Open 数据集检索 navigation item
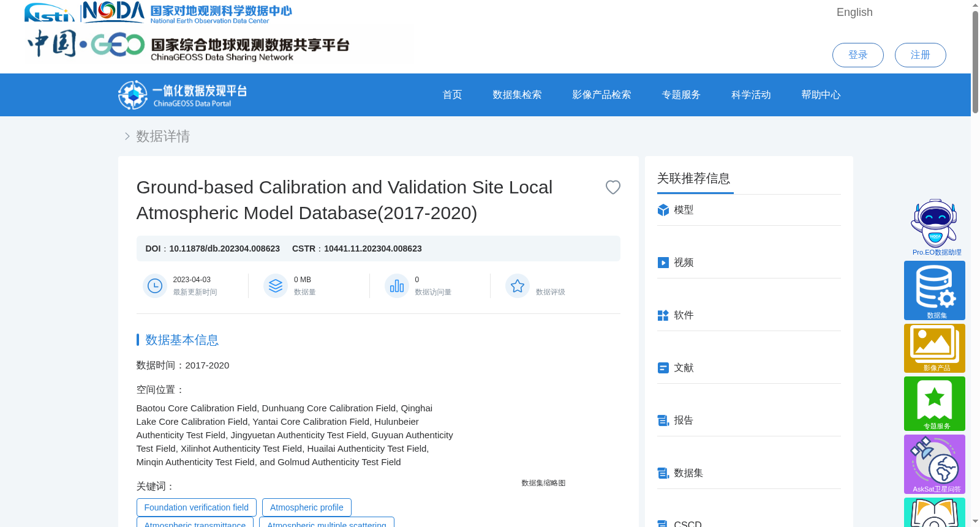Screen dimensions: 980x527 tap(517, 95)
